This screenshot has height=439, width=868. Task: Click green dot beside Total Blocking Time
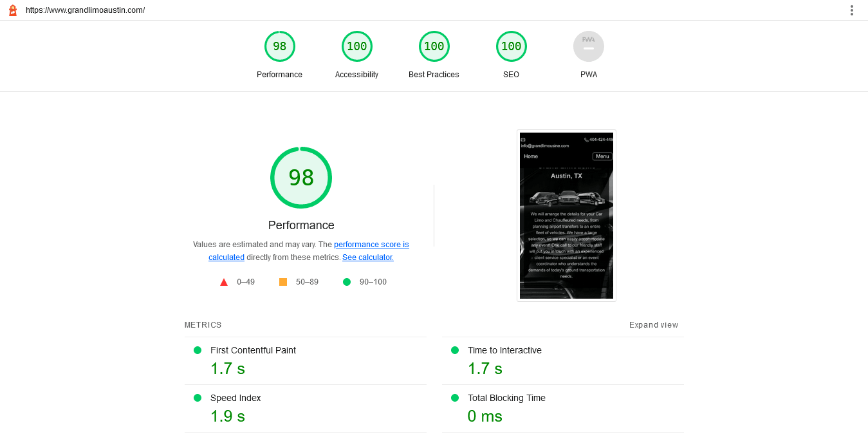[x=455, y=398]
